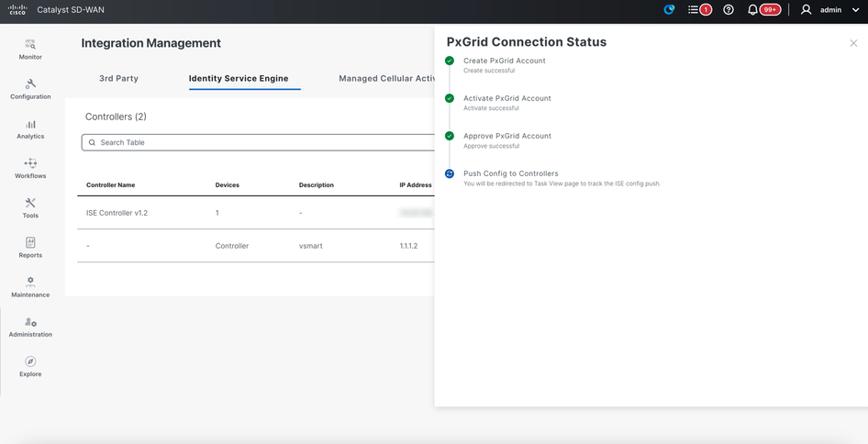This screenshot has width=868, height=444.
Task: Expand the admin account dropdown arrow
Action: pos(855,10)
